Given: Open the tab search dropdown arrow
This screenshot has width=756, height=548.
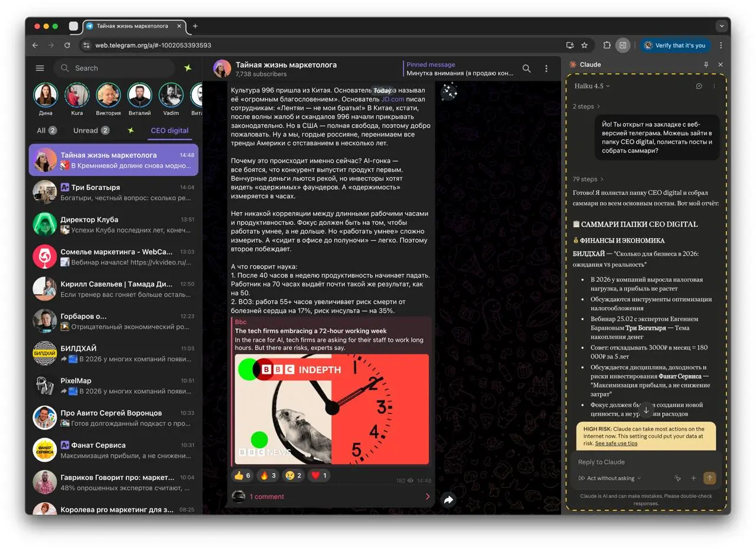Looking at the screenshot, I should (x=721, y=26).
